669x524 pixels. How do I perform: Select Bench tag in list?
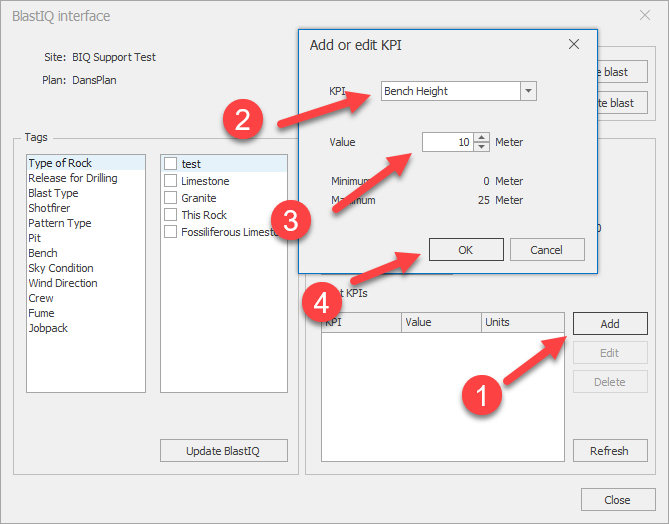(86, 253)
